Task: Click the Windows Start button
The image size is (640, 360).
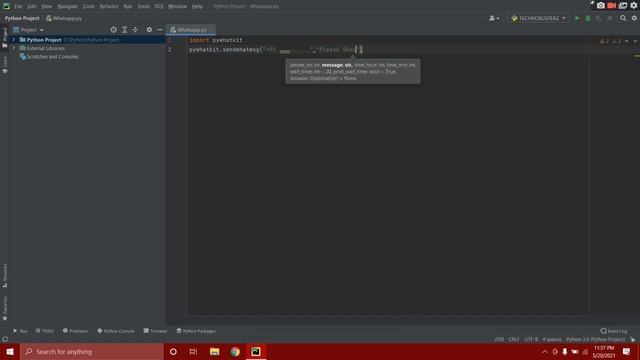Action: coord(10,351)
